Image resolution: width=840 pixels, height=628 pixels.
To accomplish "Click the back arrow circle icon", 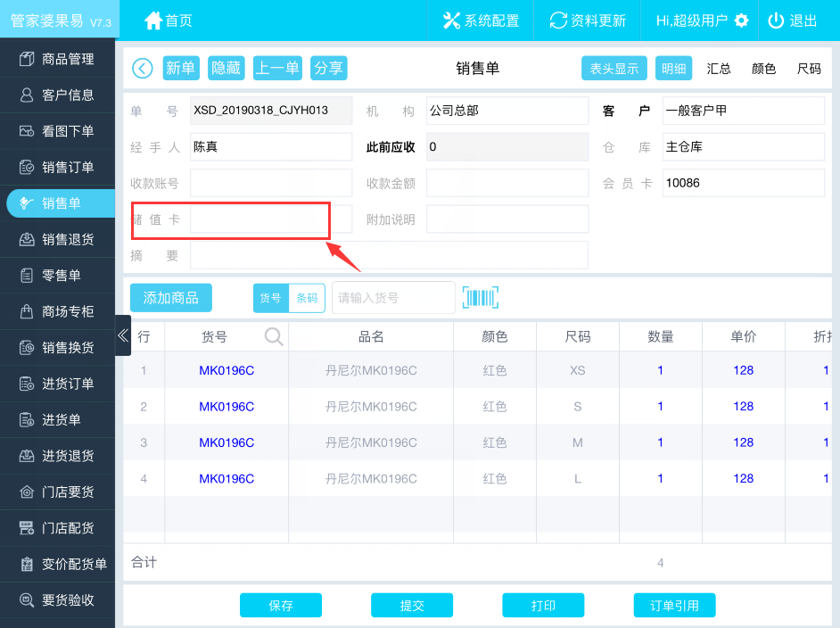I will 143,68.
